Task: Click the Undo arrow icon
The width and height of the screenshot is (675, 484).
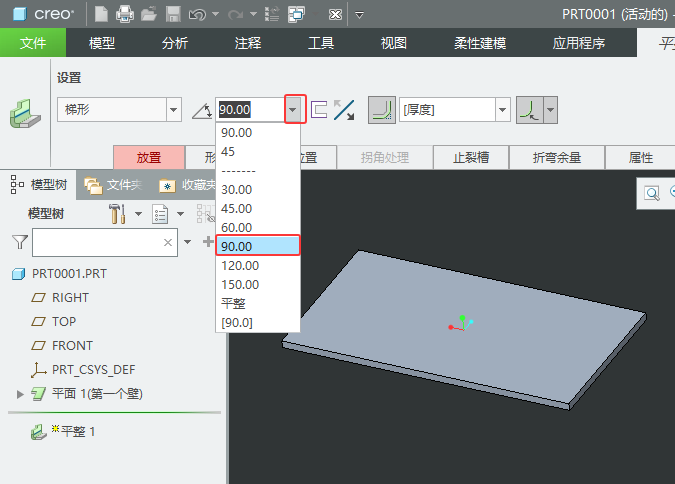Action: point(197,15)
